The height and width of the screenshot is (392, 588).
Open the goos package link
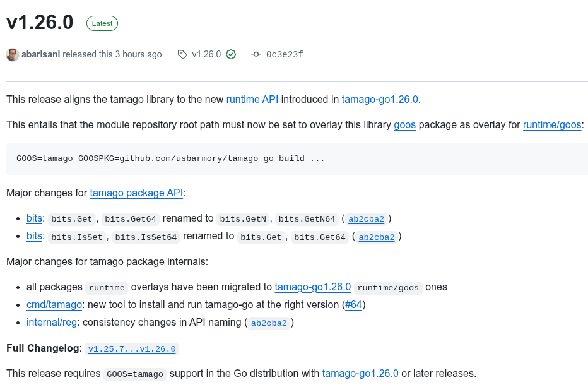click(404, 124)
